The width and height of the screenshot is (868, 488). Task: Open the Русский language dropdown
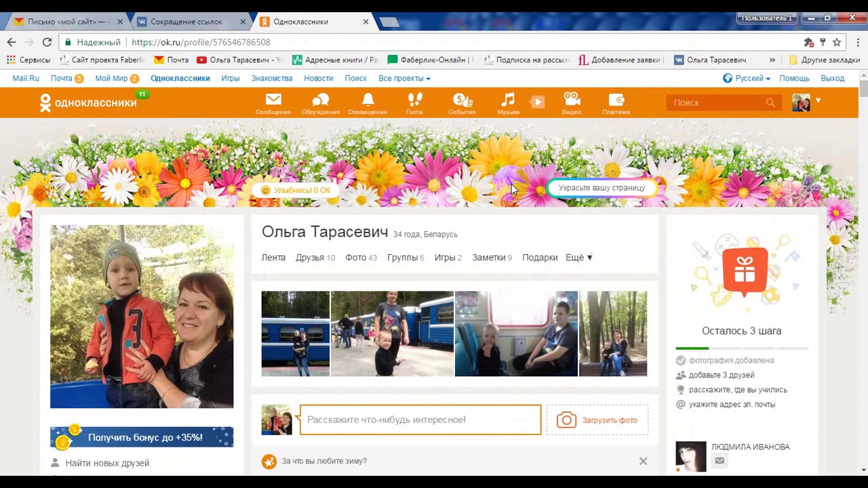746,79
